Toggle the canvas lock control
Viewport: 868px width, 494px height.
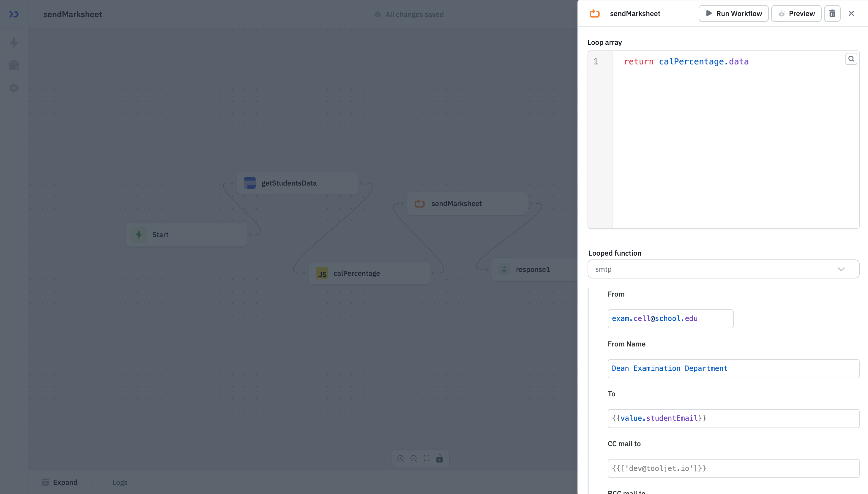440,458
